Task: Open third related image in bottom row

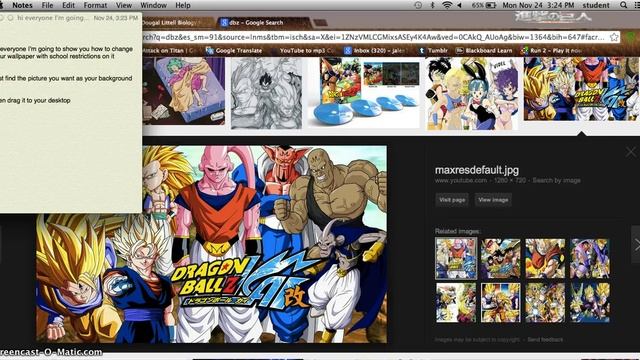Action: (x=545, y=303)
